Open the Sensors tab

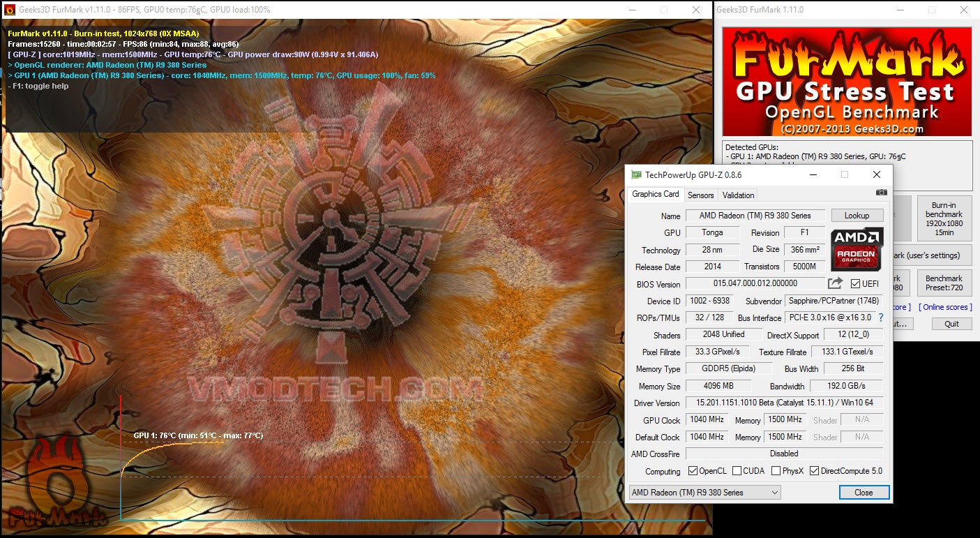coord(700,195)
